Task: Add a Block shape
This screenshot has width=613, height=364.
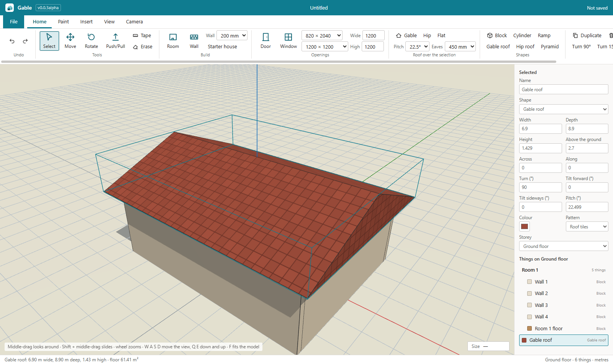Action: pos(497,36)
